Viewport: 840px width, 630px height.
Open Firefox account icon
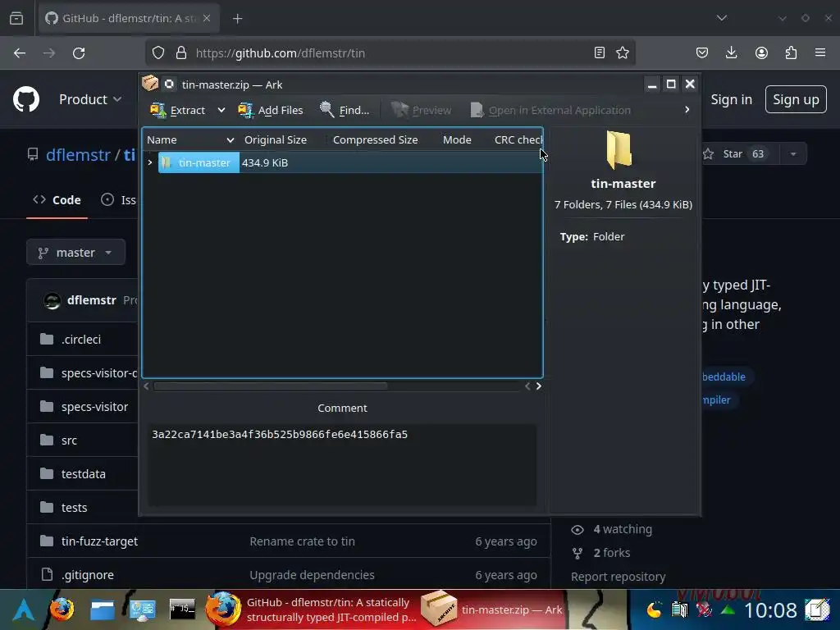click(x=761, y=52)
